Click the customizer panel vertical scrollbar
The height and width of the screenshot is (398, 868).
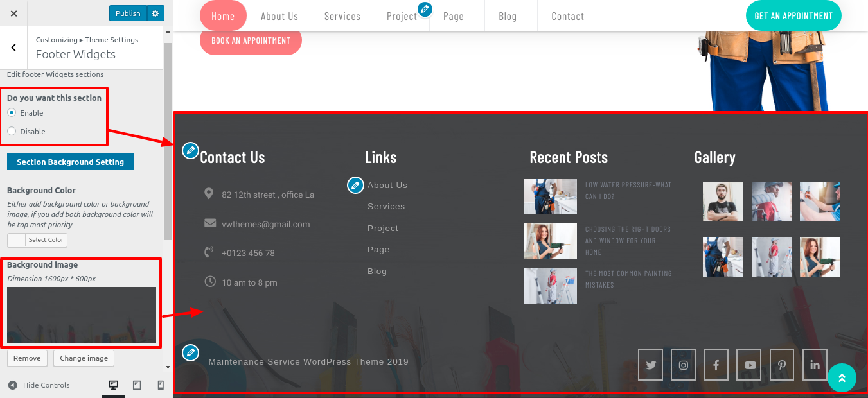coord(168,141)
